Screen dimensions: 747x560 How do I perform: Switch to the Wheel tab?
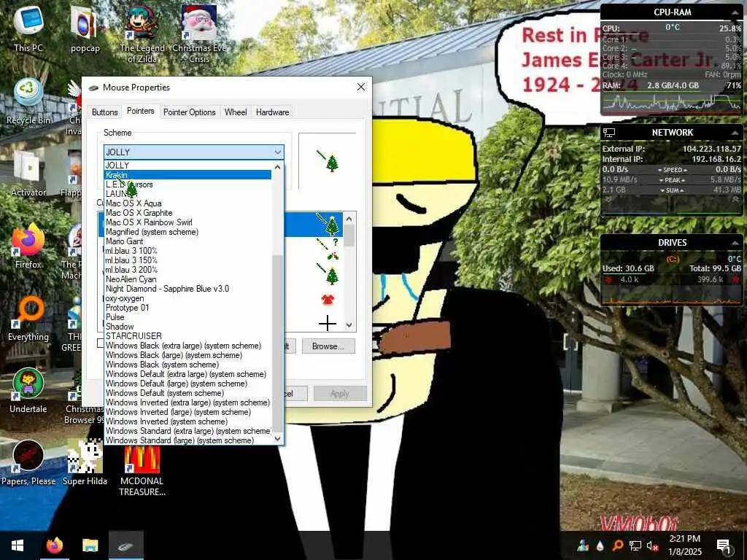coord(236,112)
